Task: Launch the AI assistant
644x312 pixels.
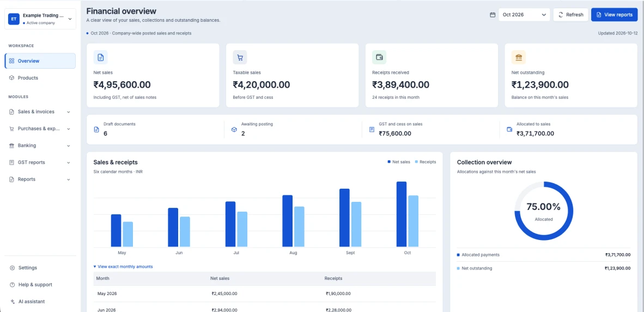Action: pyautogui.click(x=40, y=301)
